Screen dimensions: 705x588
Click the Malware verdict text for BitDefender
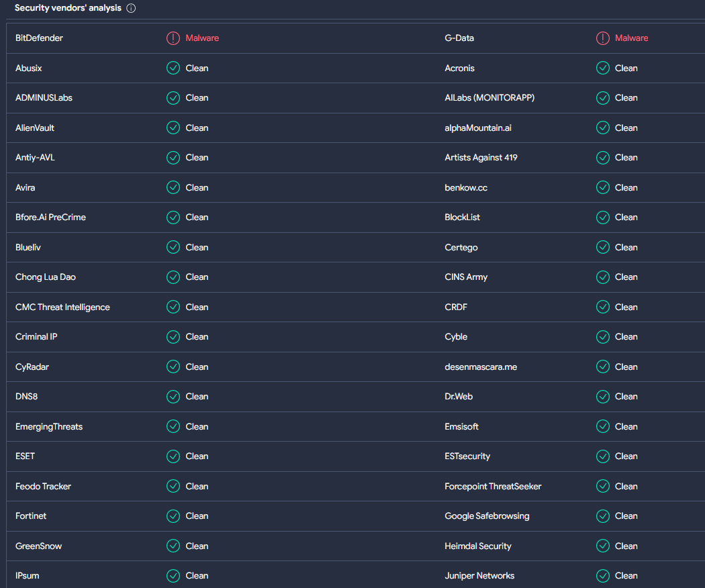pos(202,38)
